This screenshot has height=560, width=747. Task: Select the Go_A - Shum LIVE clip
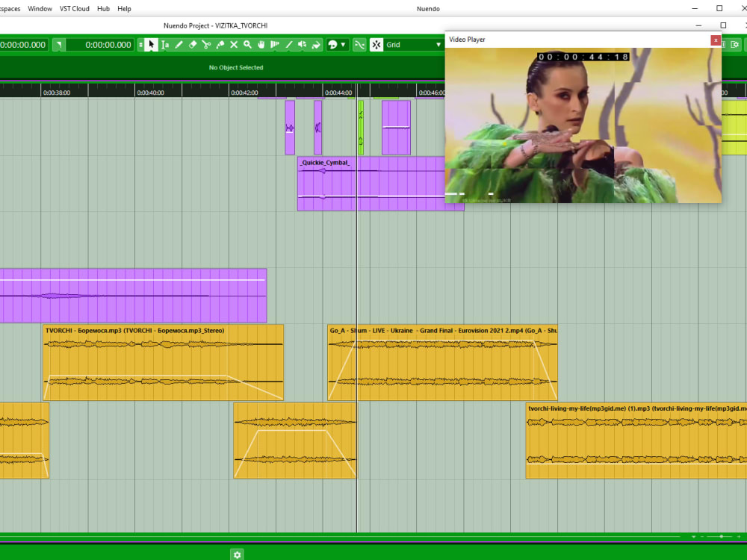click(442, 363)
